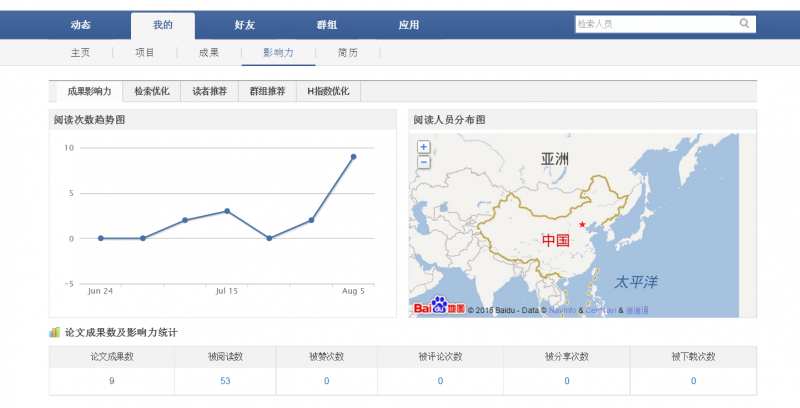Switch to the H指数优化 tab
800x408 pixels.
click(328, 91)
